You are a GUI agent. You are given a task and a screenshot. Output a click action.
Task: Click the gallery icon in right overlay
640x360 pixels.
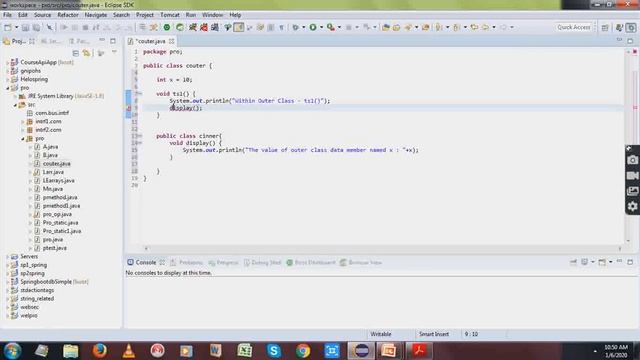[x=633, y=191]
